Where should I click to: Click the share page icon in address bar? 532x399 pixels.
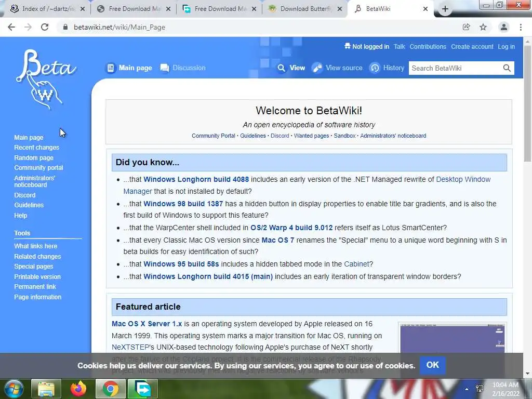[x=466, y=27]
